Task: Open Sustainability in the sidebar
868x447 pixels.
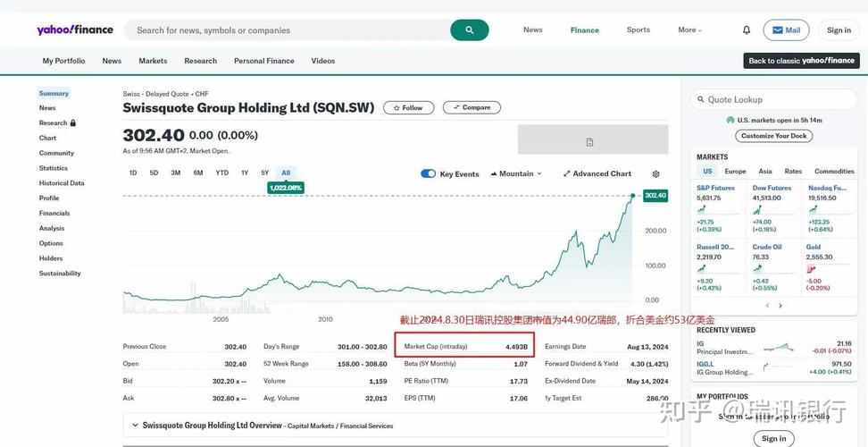Action: pyautogui.click(x=60, y=274)
